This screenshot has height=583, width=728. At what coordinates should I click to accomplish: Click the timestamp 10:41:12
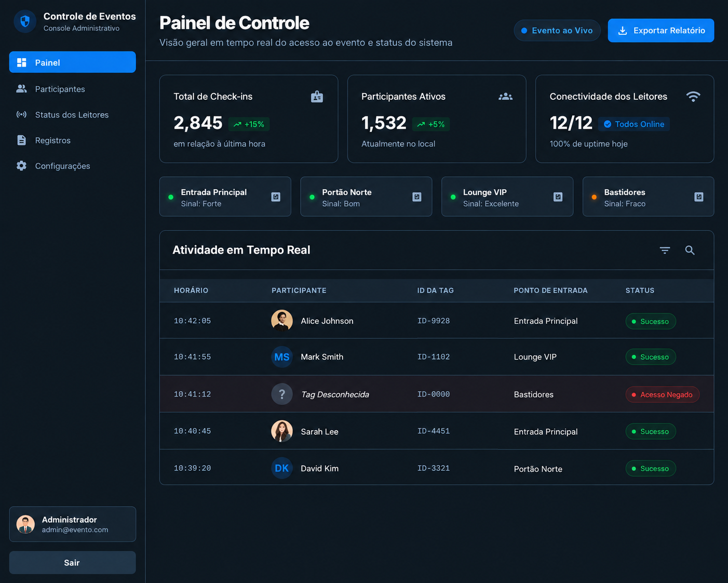pyautogui.click(x=193, y=394)
